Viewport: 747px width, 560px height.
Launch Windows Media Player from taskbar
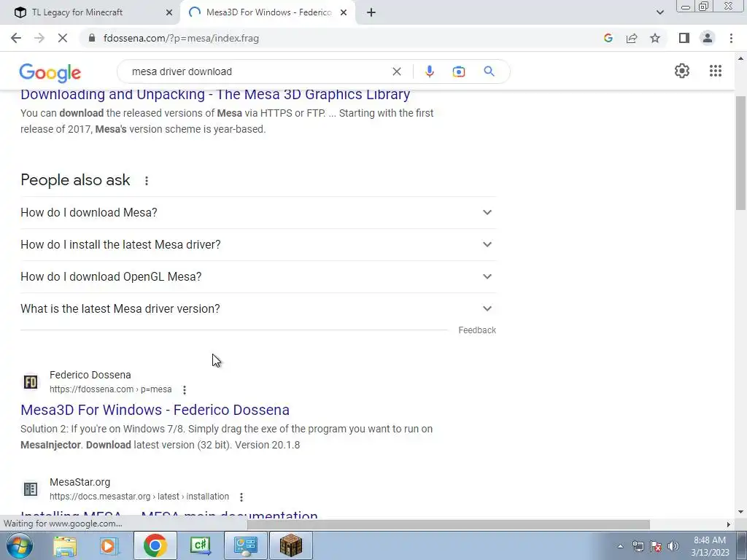[x=109, y=545]
